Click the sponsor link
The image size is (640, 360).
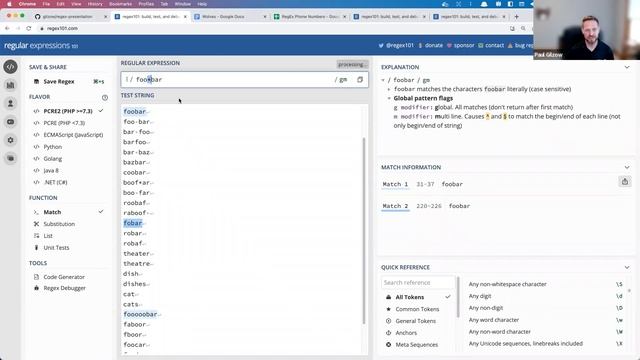pyautogui.click(x=460, y=45)
